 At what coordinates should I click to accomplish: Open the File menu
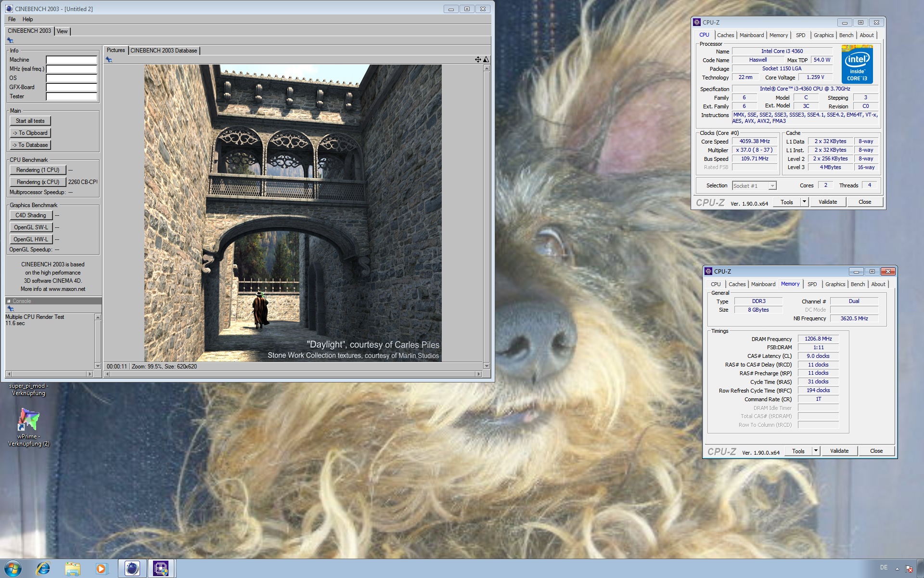12,19
